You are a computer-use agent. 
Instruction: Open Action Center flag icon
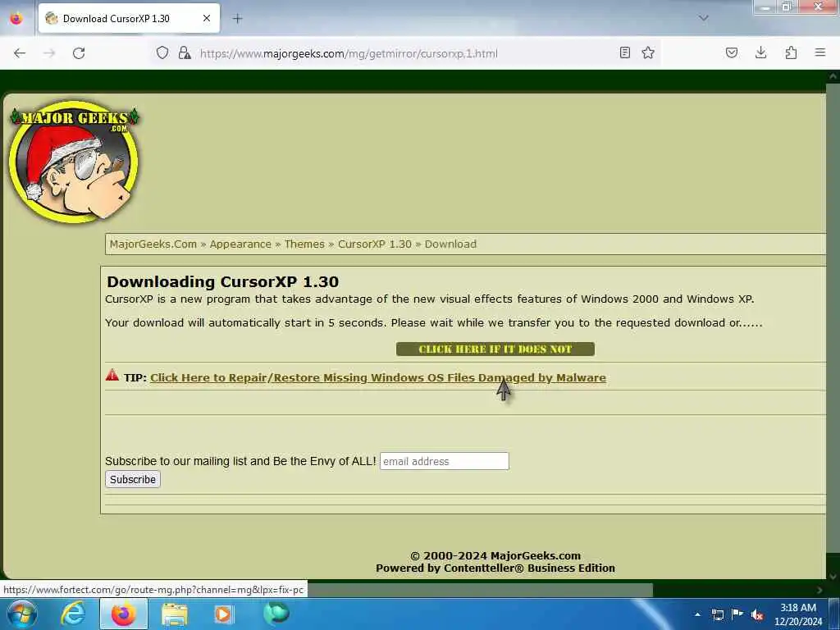pyautogui.click(x=737, y=614)
